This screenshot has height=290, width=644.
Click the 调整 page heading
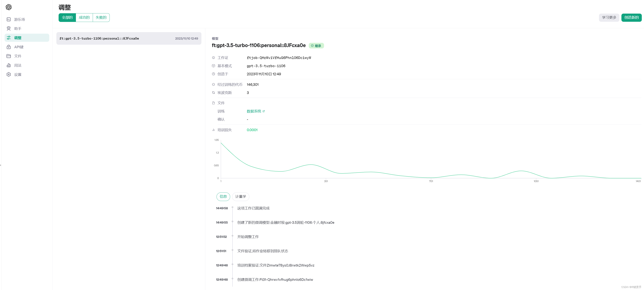[x=65, y=7]
